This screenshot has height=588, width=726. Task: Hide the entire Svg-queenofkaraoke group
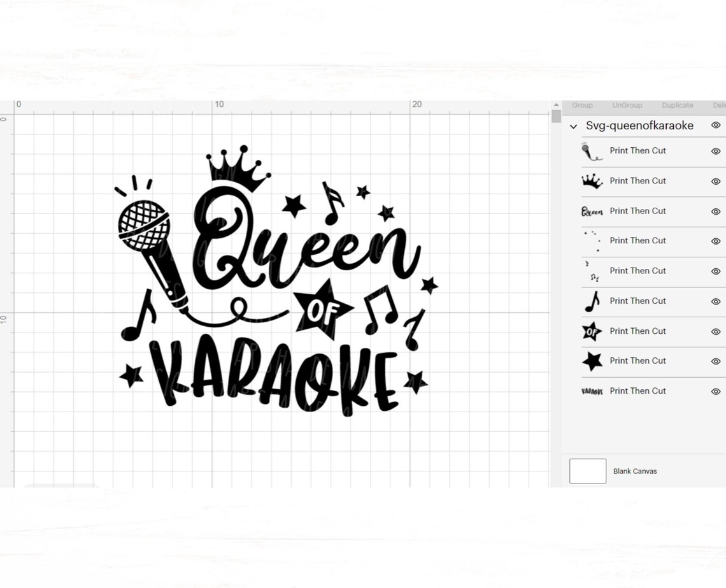(x=716, y=125)
